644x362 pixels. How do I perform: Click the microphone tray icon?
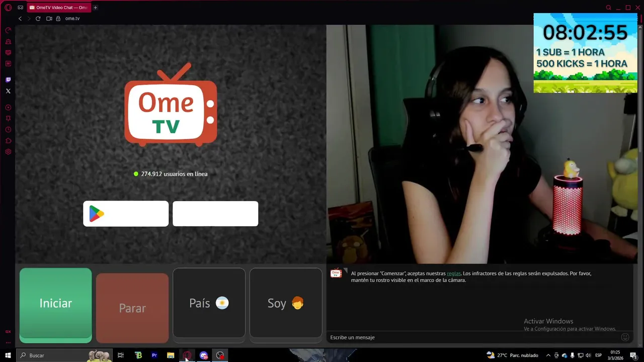click(573, 355)
